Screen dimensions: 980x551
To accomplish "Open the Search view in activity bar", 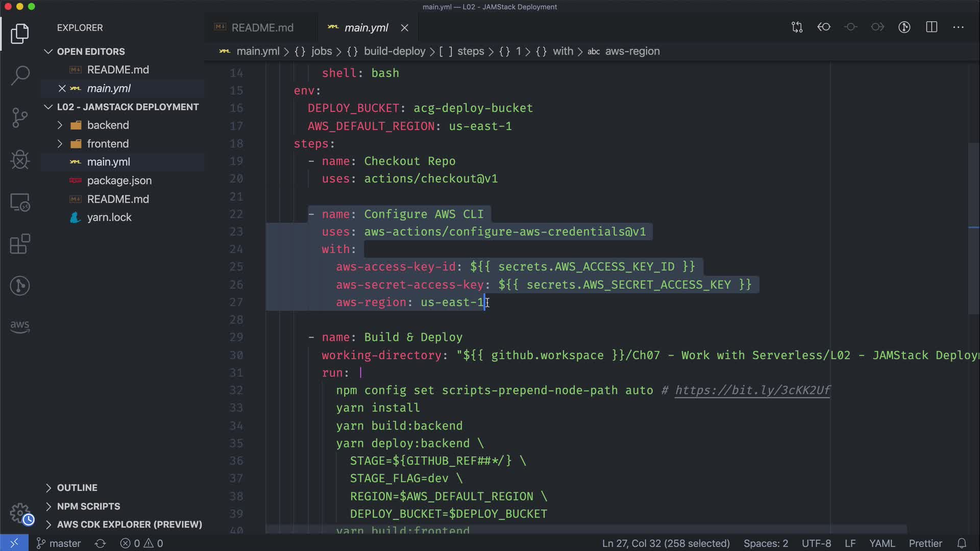I will (x=20, y=76).
